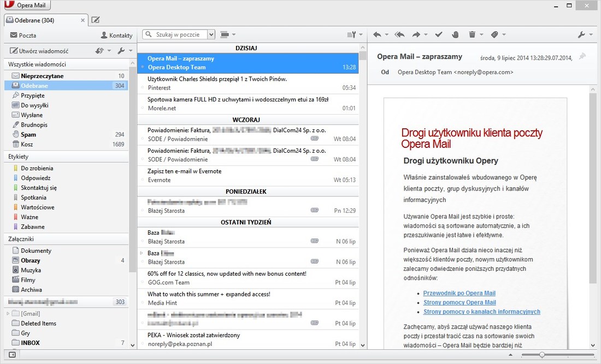Close the Odebrane tab with X
The width and height of the screenshot is (601, 364).
[x=83, y=20]
